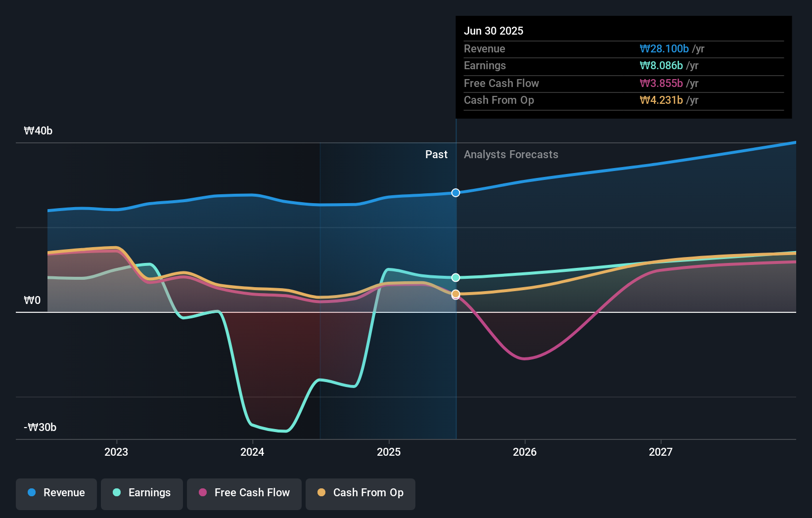Image resolution: width=812 pixels, height=518 pixels.
Task: Select the blue Revenue marker on the chart
Action: tap(455, 193)
